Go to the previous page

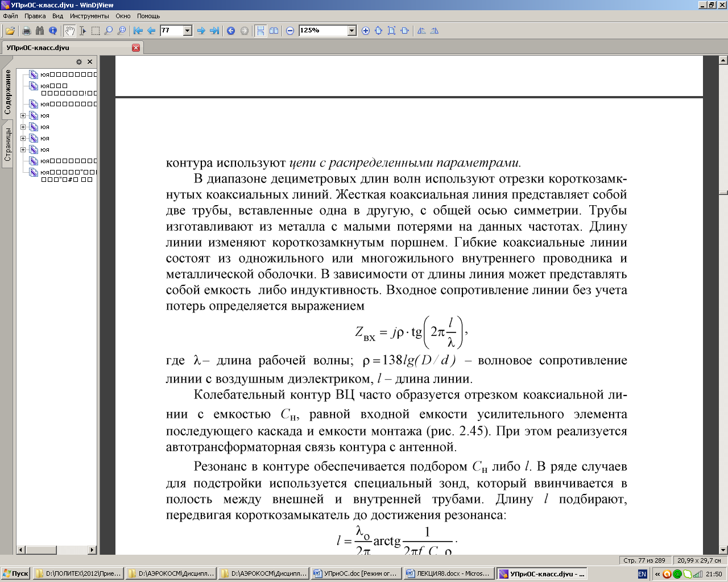tap(151, 31)
